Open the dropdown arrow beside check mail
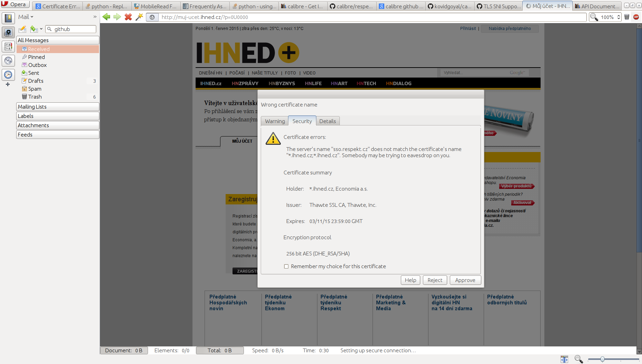Screen dimensions: 642x364 [41, 29]
